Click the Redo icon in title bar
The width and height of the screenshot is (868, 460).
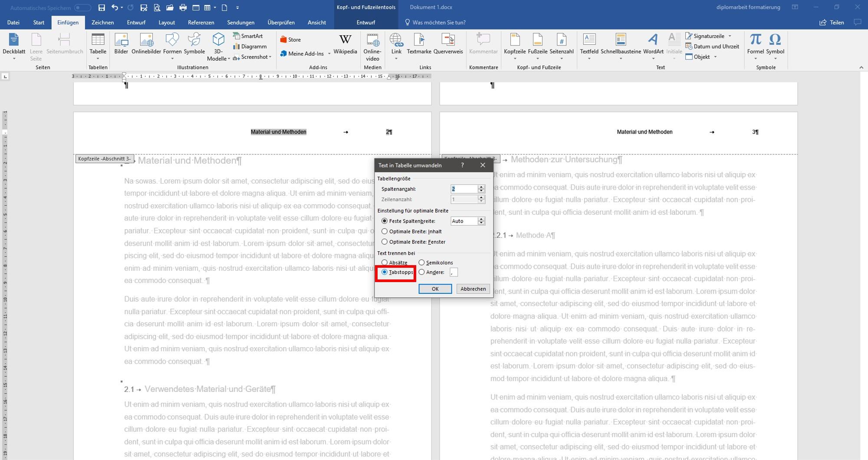(130, 7)
